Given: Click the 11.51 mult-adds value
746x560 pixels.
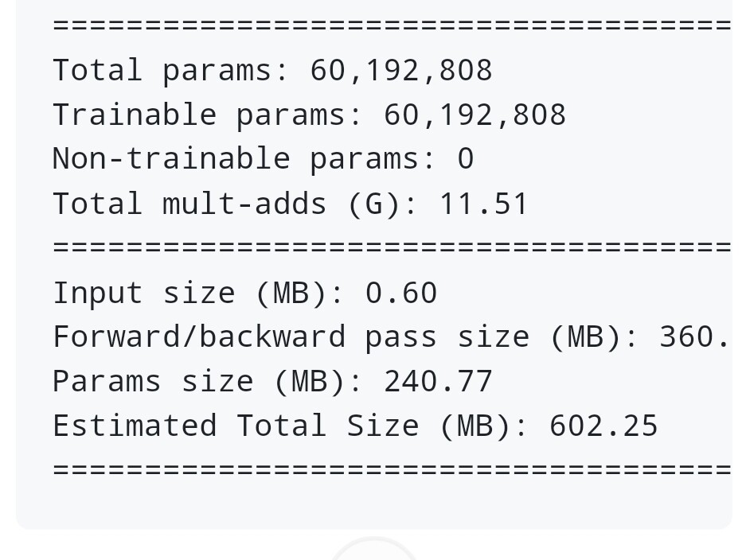Looking at the screenshot, I should (x=484, y=204).
